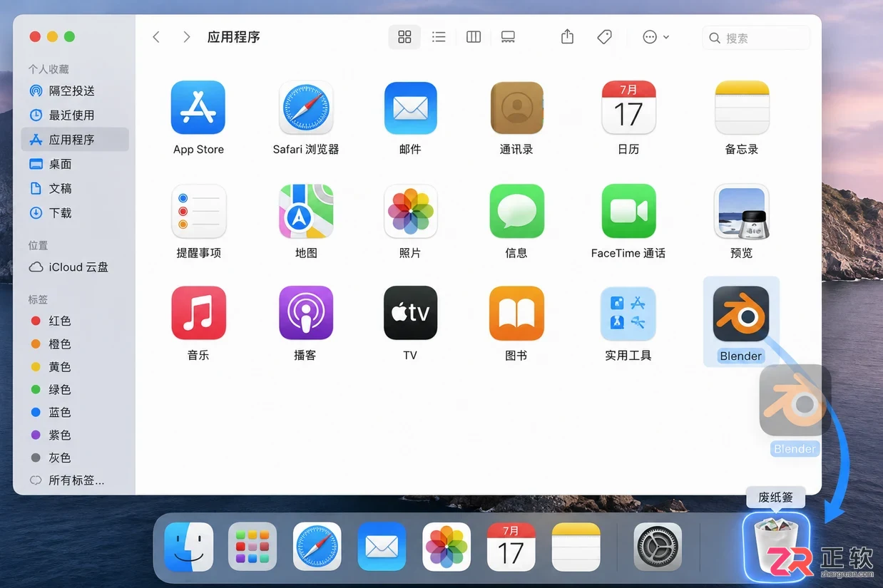Select the 地图 maps app
This screenshot has height=588, width=883.
point(306,211)
